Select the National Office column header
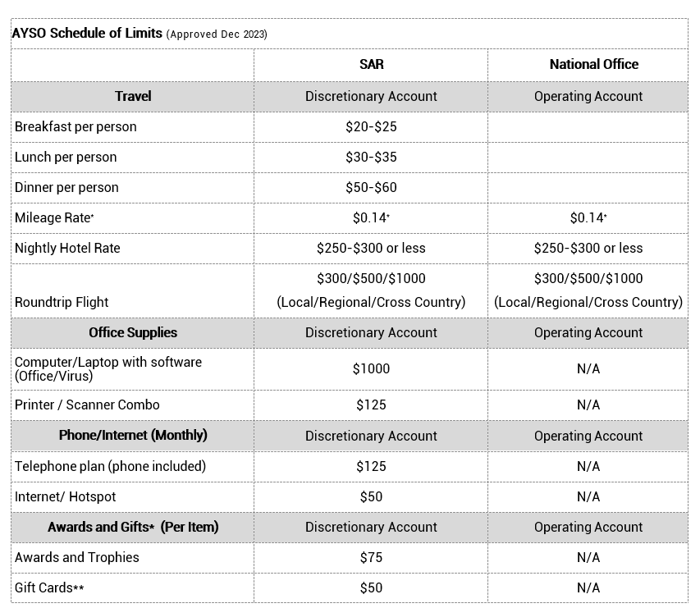 (588, 64)
